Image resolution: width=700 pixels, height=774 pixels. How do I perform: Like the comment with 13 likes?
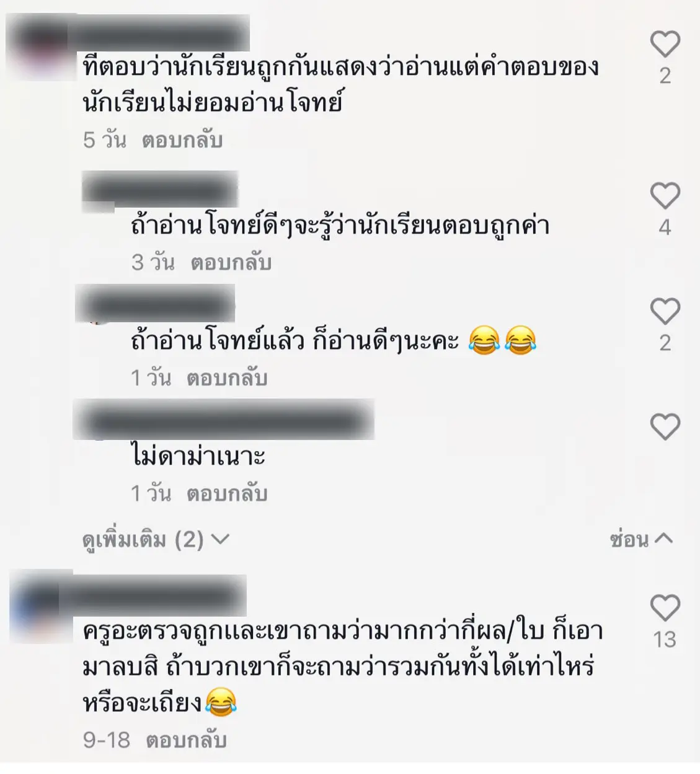(665, 607)
